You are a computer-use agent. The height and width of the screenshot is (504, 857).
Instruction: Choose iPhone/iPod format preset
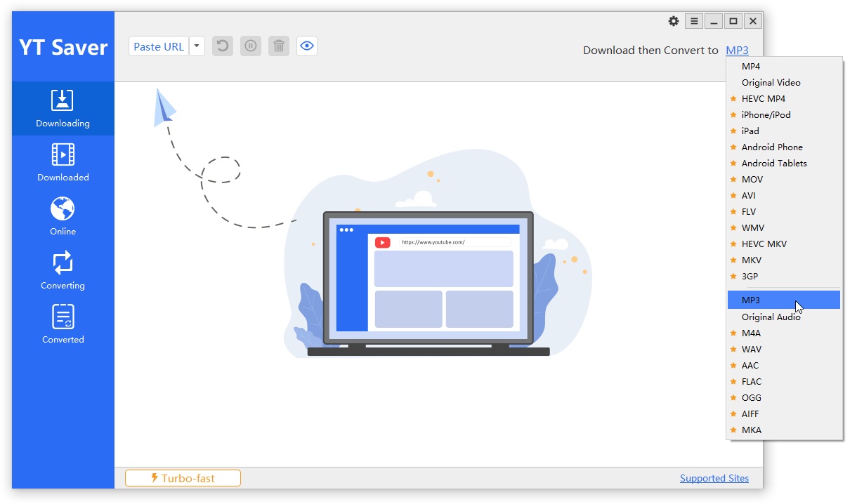(784, 114)
